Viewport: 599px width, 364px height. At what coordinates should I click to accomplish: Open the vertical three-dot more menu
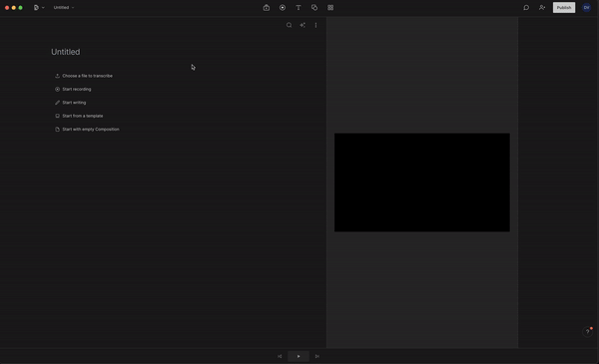[315, 25]
